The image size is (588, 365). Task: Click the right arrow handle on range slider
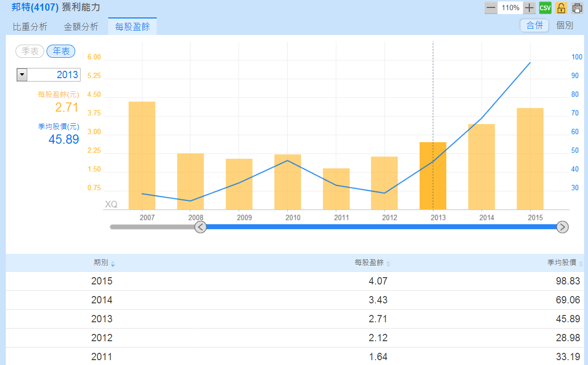(x=562, y=227)
